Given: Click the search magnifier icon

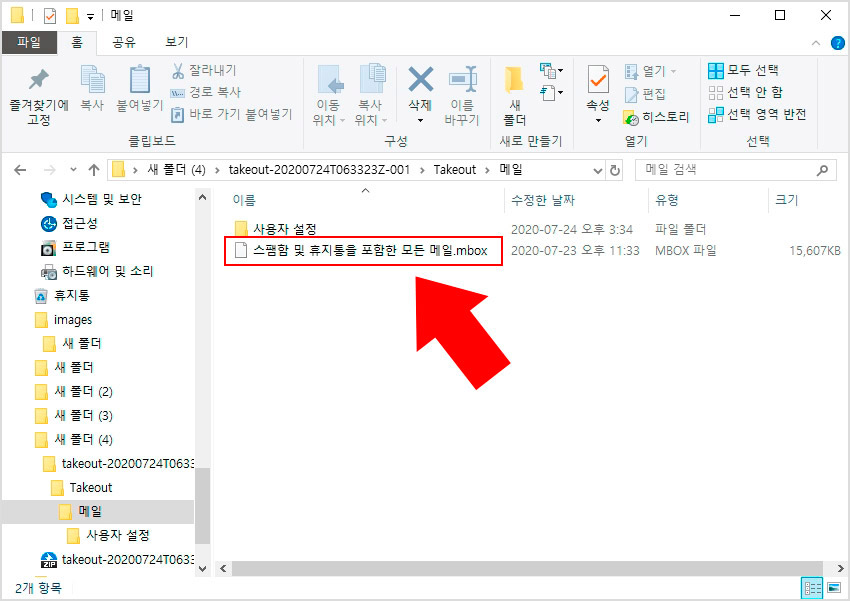Looking at the screenshot, I should [822, 170].
